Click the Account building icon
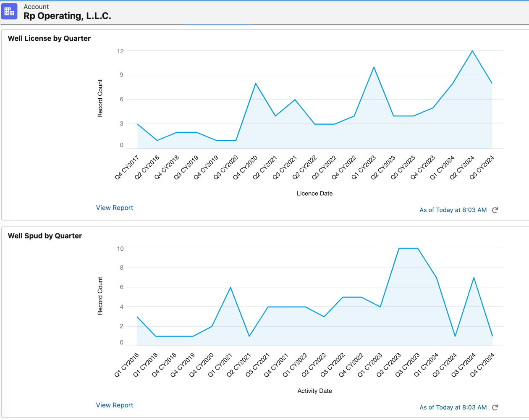 pos(9,11)
